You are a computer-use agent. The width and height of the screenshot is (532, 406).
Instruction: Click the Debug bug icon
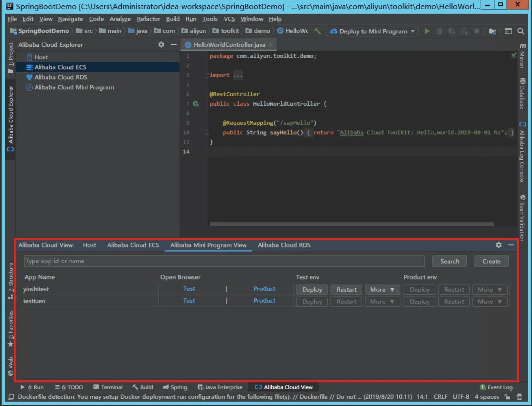point(440,31)
